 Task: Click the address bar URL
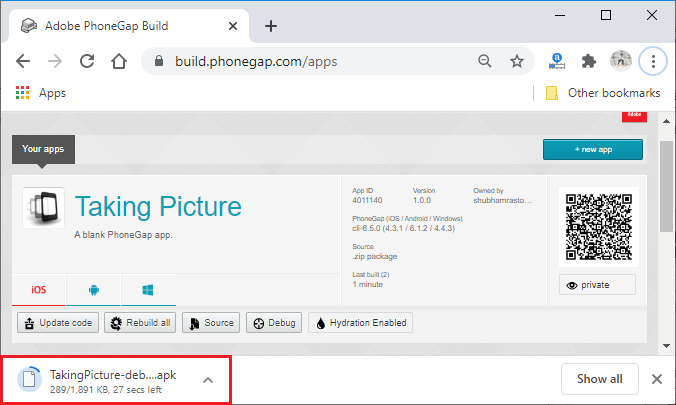(256, 61)
